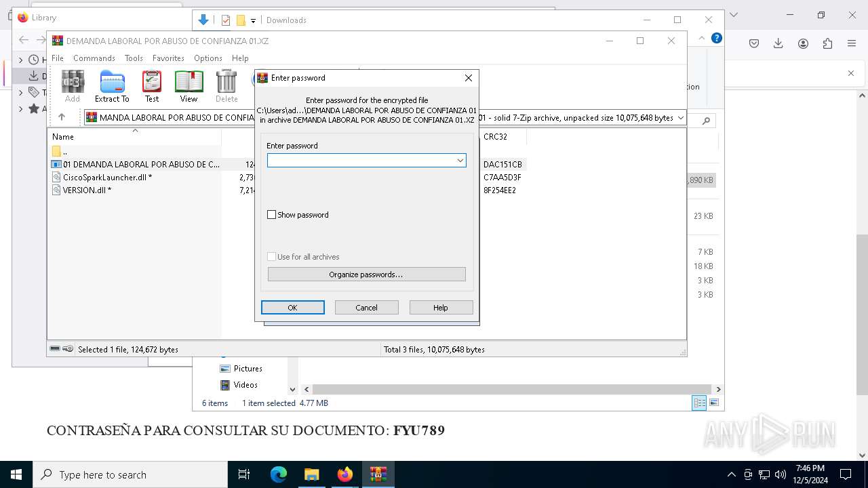Open Firefox downloads panel icon

(x=778, y=43)
